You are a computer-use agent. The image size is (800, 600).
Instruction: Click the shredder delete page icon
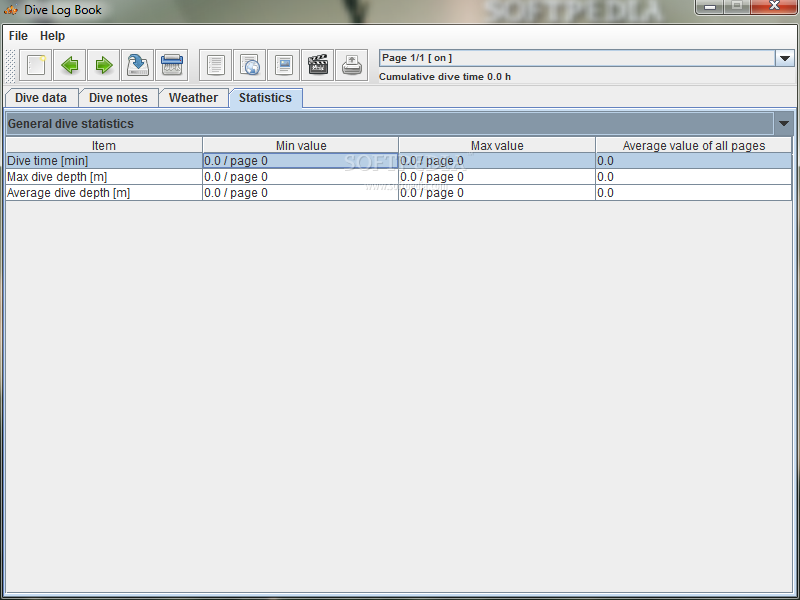(x=172, y=65)
